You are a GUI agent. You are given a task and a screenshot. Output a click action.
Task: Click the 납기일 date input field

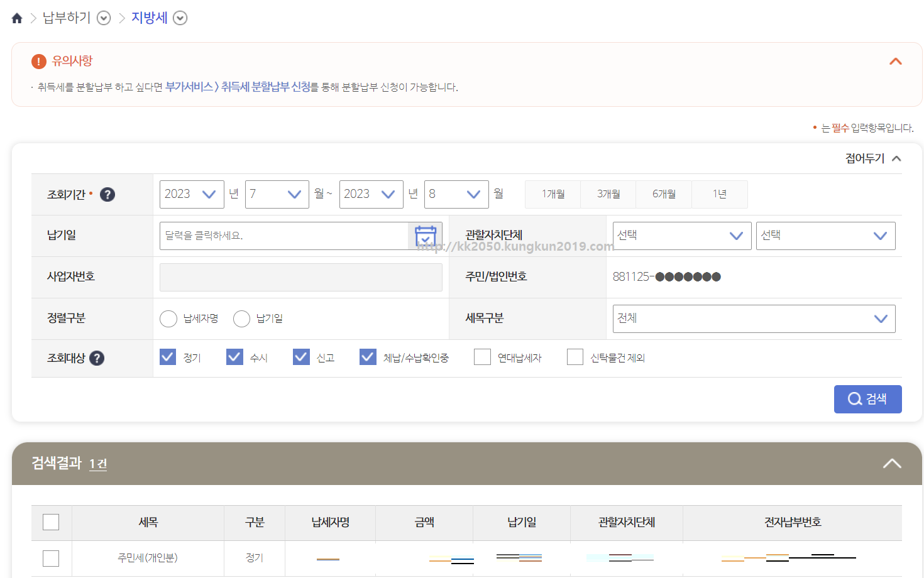click(x=283, y=236)
